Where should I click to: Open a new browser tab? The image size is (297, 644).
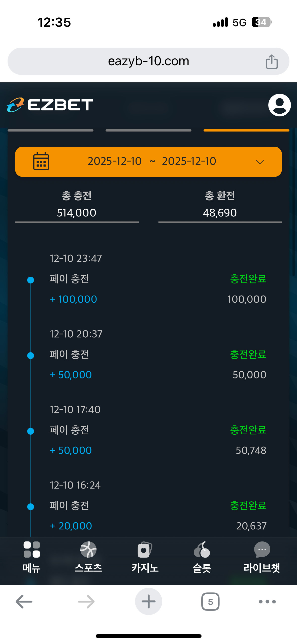click(x=148, y=602)
